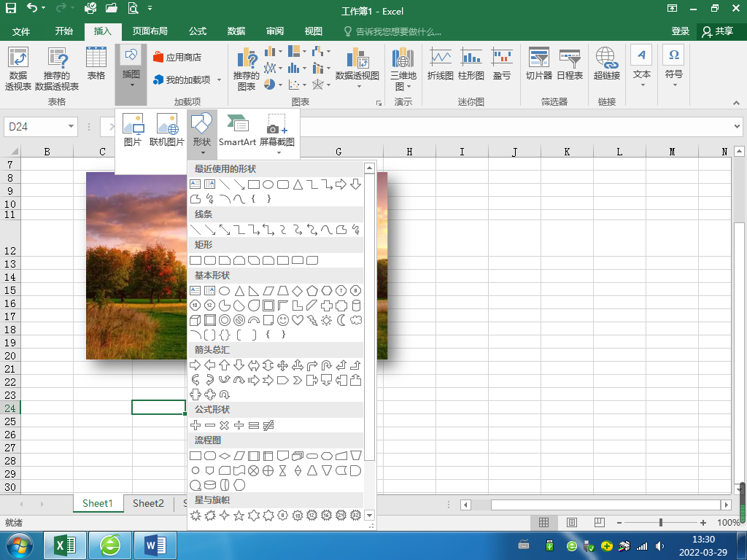Insert a 超链接 hyperlink
Viewport: 747px width, 560px height.
coord(606,63)
